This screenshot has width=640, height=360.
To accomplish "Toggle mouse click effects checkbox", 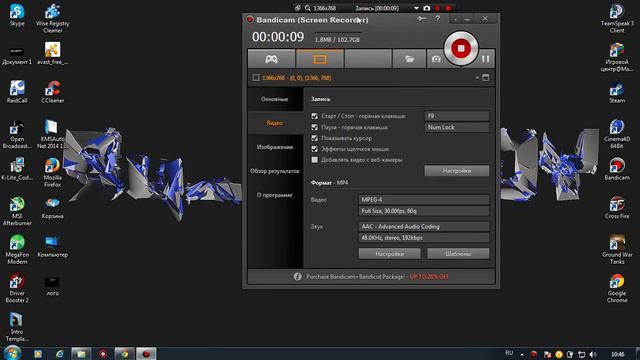I will pyautogui.click(x=314, y=149).
